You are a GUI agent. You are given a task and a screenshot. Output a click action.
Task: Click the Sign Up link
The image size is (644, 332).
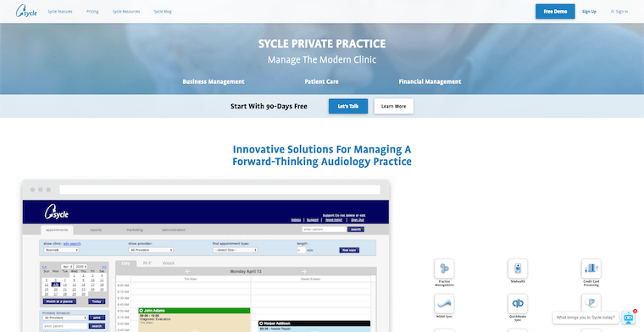point(589,12)
